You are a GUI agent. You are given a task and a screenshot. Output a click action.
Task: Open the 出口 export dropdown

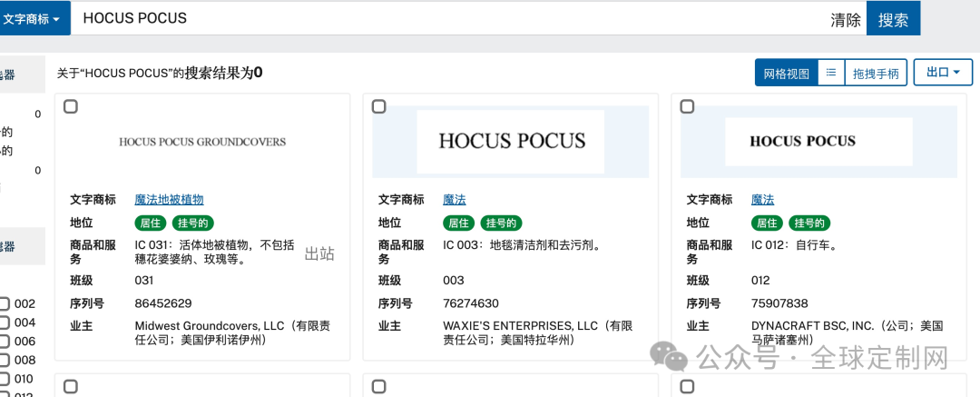point(943,72)
